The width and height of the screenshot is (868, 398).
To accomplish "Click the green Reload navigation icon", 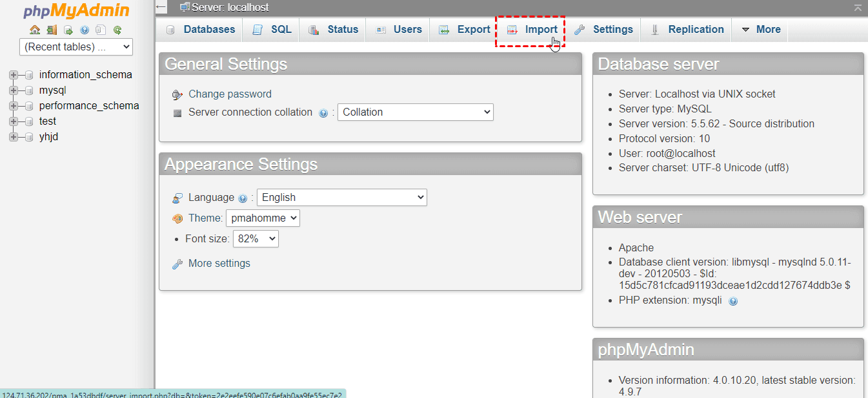I will 117,30.
